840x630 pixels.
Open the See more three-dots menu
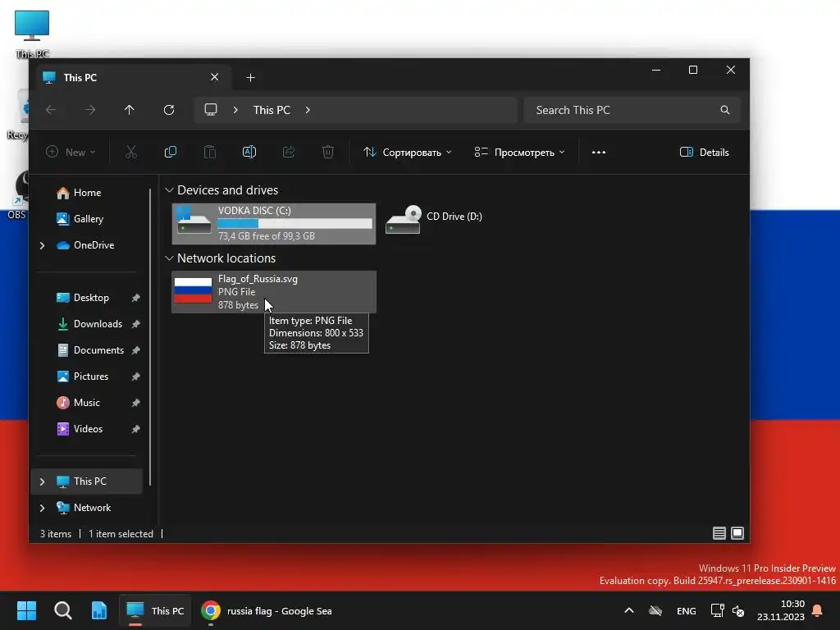tap(598, 152)
